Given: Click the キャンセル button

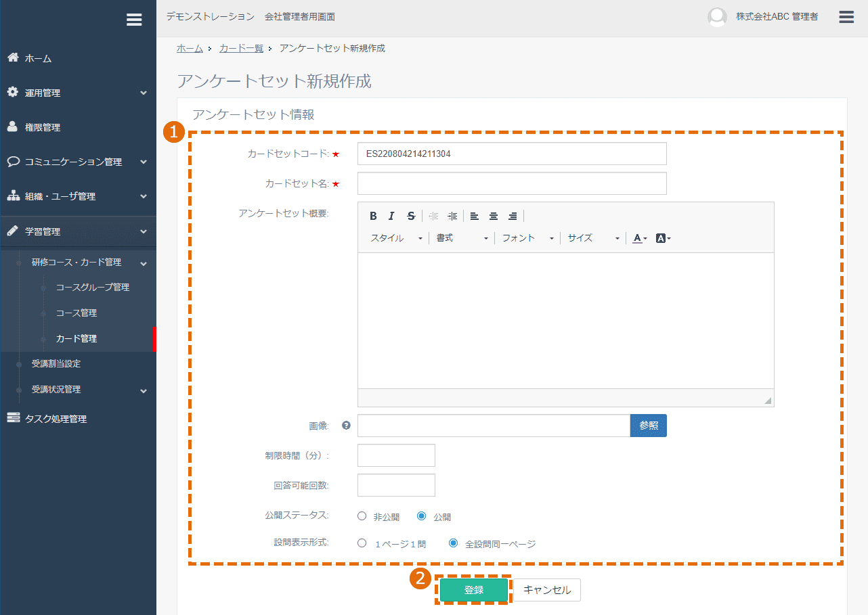Looking at the screenshot, I should [547, 590].
